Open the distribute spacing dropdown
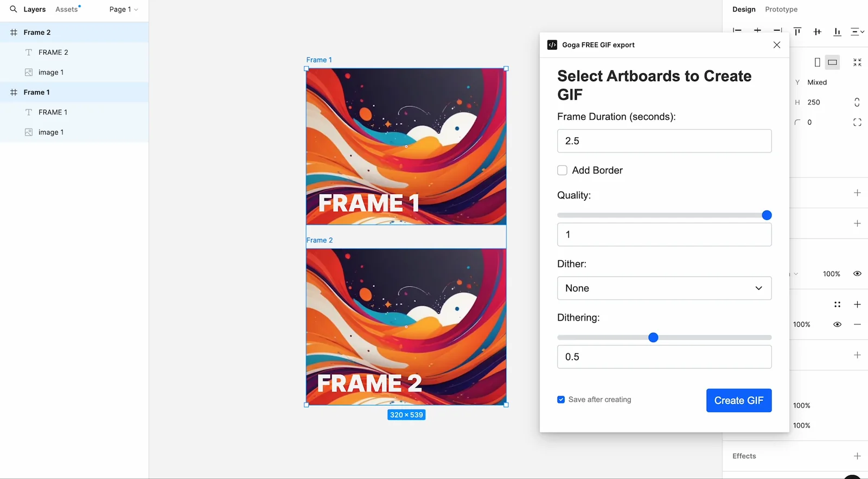Viewport: 868px width, 479px height. pyautogui.click(x=858, y=31)
